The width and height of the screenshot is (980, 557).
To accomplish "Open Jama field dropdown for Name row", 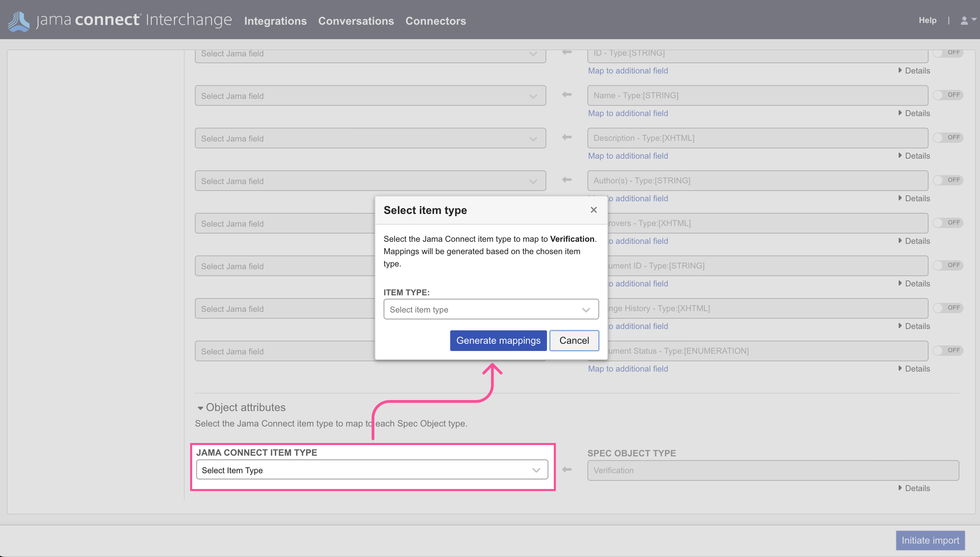I will [370, 96].
